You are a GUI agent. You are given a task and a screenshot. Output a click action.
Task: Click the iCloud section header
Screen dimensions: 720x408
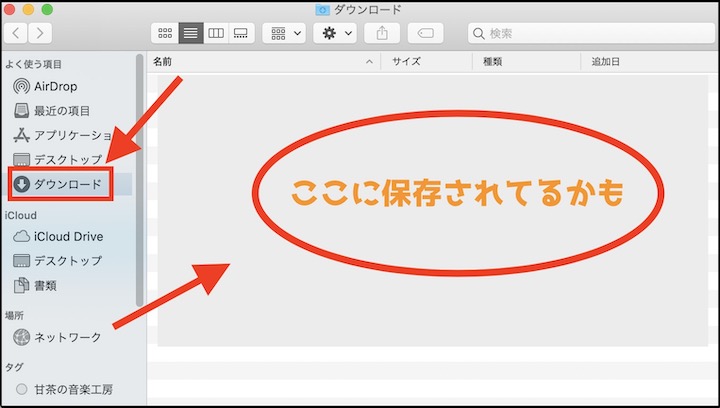(x=21, y=215)
